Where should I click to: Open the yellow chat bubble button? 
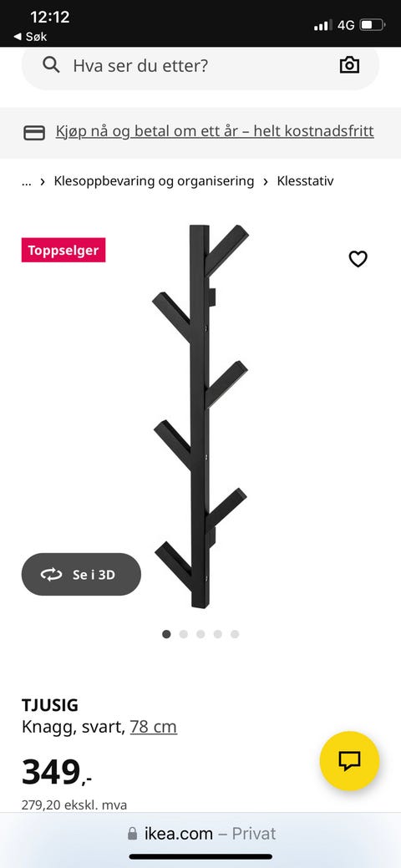tap(349, 760)
